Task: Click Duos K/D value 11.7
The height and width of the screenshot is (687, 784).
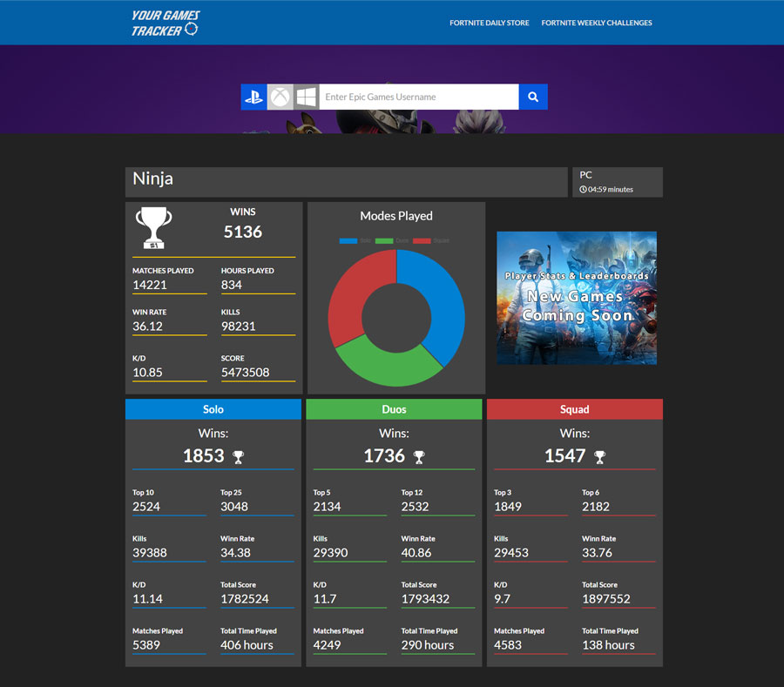Action: point(325,598)
